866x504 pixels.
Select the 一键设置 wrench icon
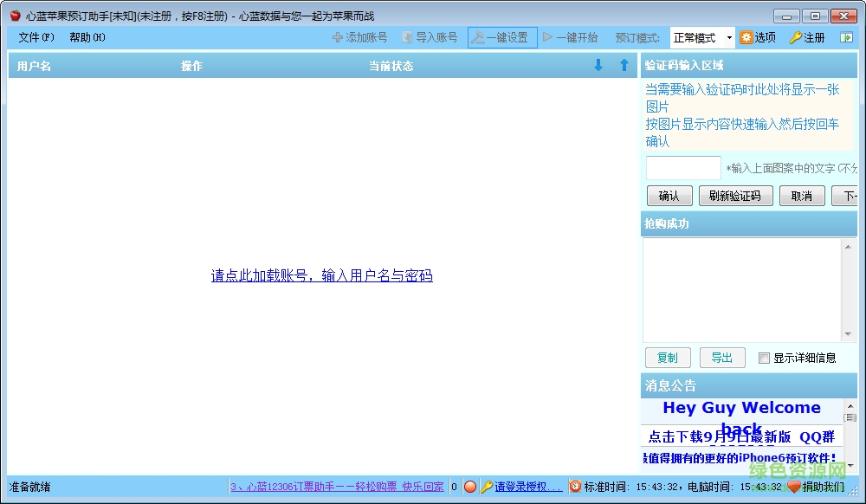pyautogui.click(x=476, y=37)
